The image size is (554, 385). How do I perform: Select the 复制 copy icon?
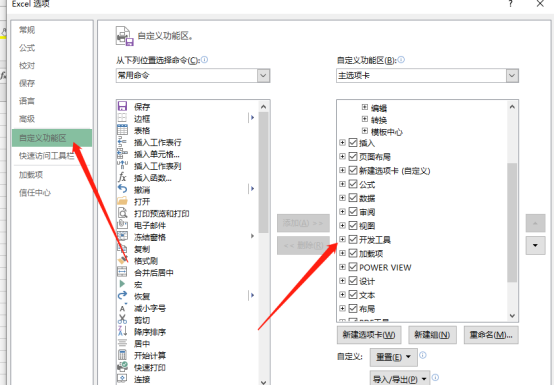pos(122,248)
